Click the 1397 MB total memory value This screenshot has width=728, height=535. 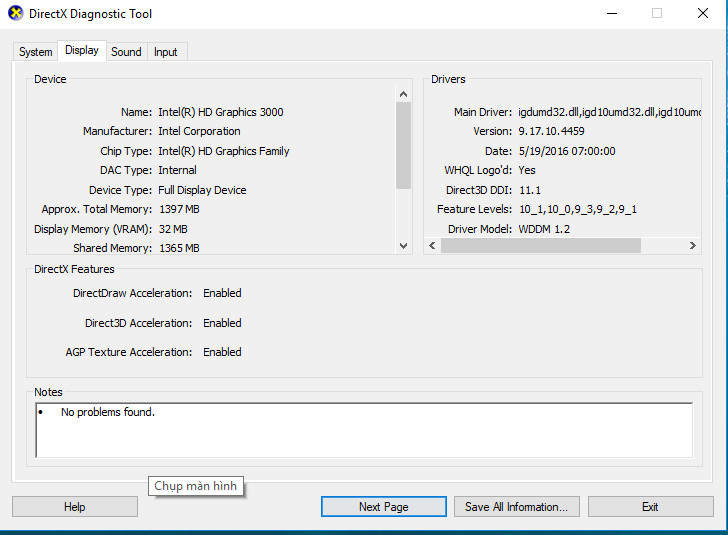(x=179, y=209)
